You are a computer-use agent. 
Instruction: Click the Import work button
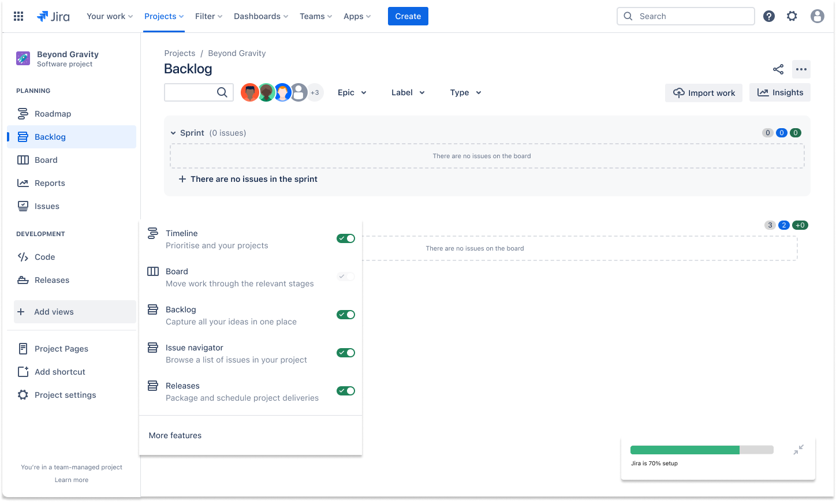[704, 92]
